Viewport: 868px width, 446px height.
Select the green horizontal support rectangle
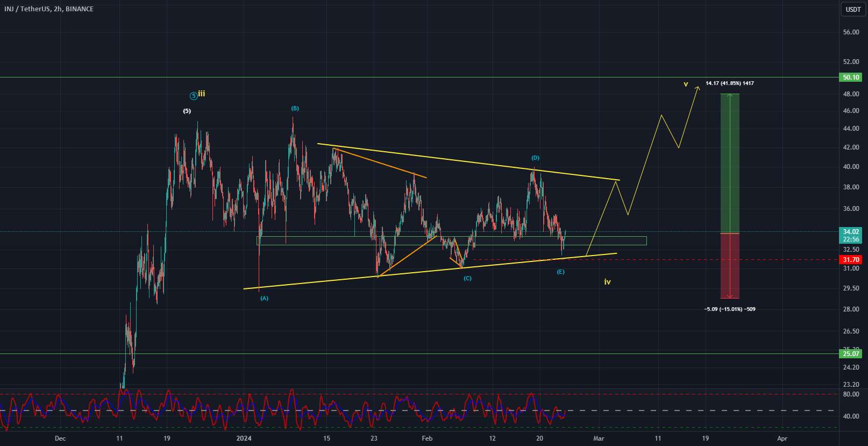(x=452, y=240)
